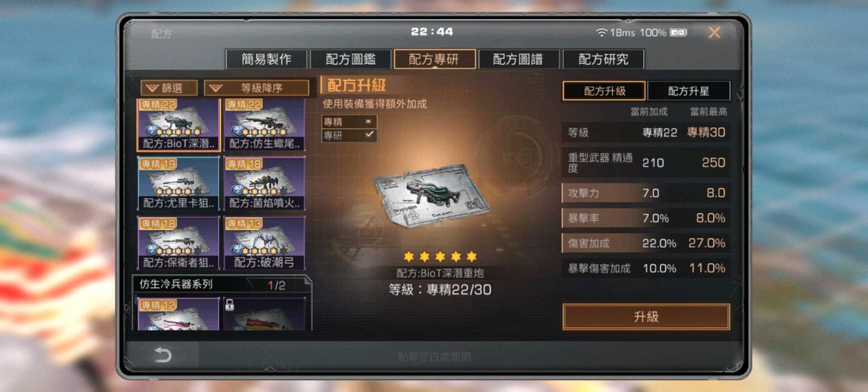The image size is (868, 392).
Task: Click the 升級 upgrade button
Action: [646, 317]
